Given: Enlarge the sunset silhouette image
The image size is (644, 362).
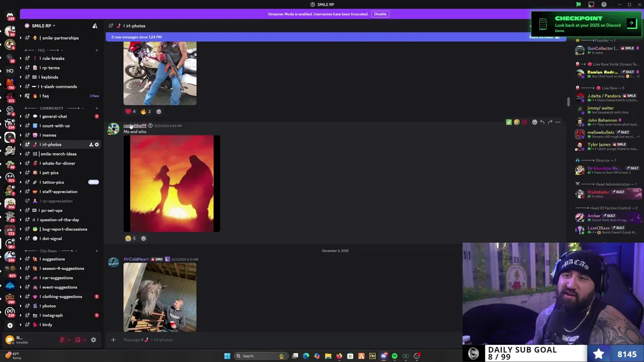Looking at the screenshot, I should [172, 184].
